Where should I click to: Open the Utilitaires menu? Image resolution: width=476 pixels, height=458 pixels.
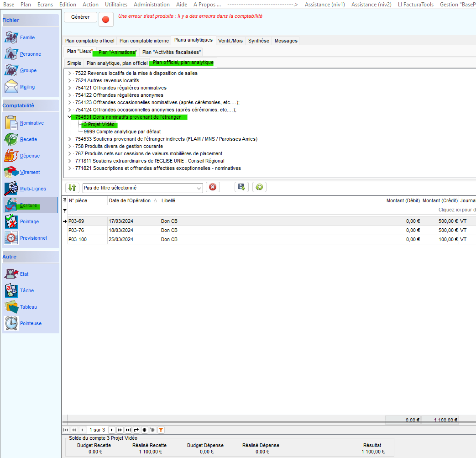[116, 5]
